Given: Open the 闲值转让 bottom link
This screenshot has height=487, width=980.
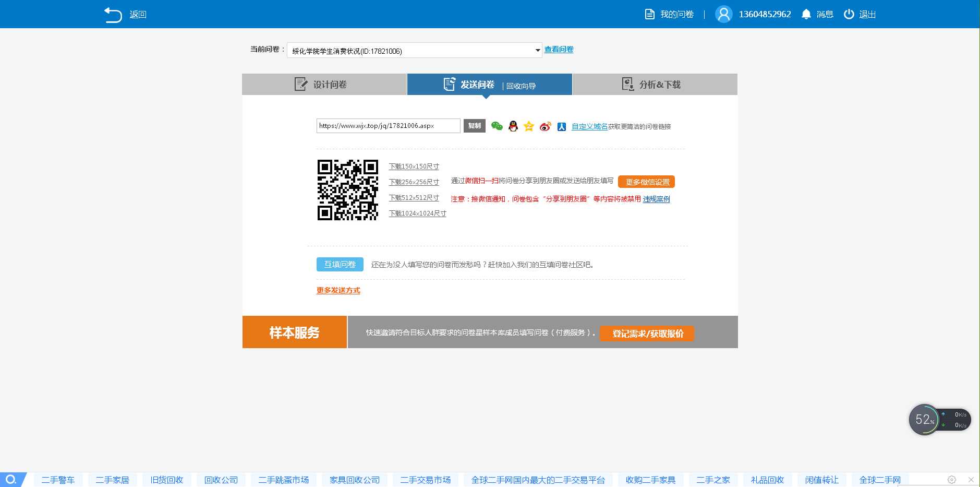Looking at the screenshot, I should pos(822,480).
